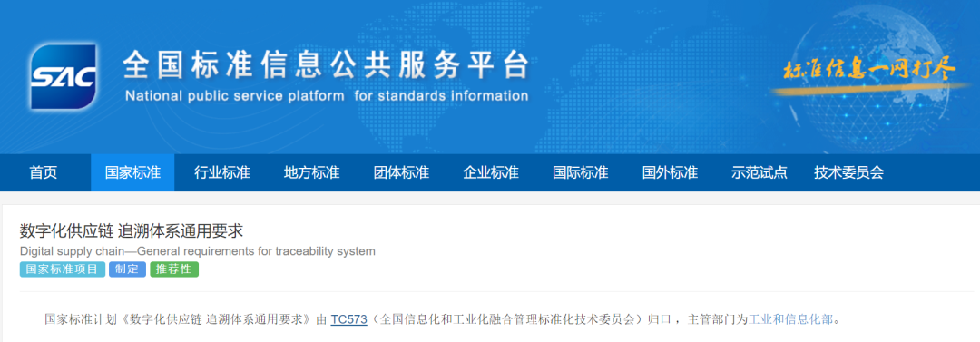Screen dimensions: 980x342
Task: Switch to 企业标准 section
Action: click(491, 173)
